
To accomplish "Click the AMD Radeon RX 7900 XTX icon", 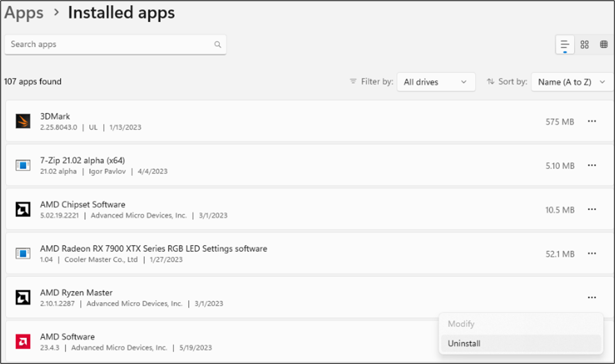I will [x=23, y=254].
